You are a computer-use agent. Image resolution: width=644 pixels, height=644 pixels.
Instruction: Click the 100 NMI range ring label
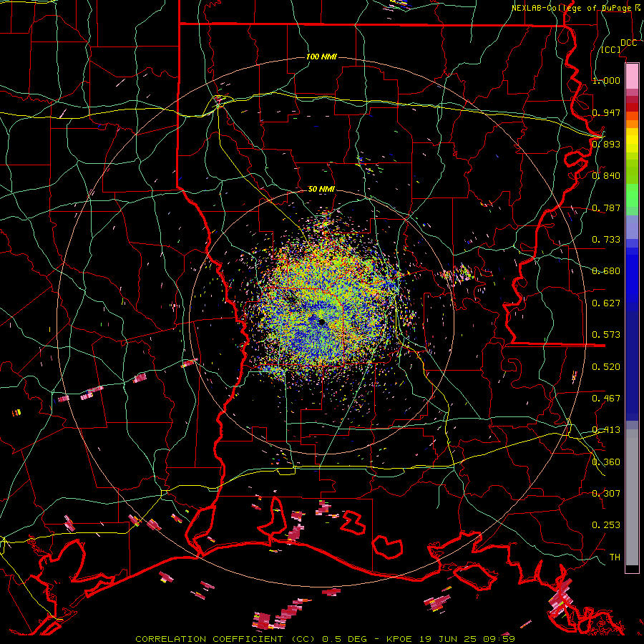(x=321, y=57)
